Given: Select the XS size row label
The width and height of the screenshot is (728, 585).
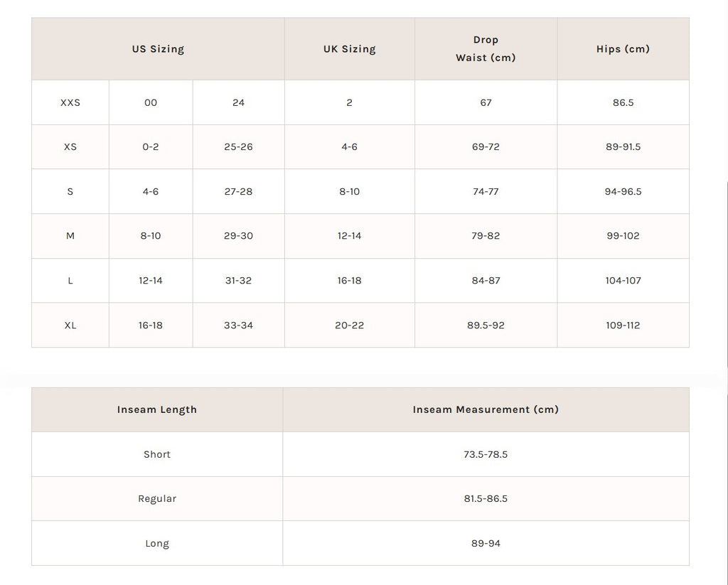Looking at the screenshot, I should [70, 147].
